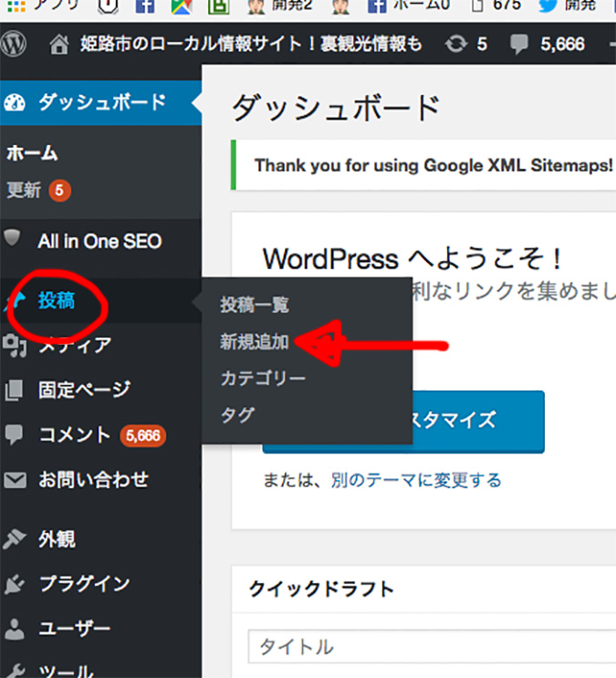Choose カテゴリー in the posts submenu

pyautogui.click(x=263, y=378)
